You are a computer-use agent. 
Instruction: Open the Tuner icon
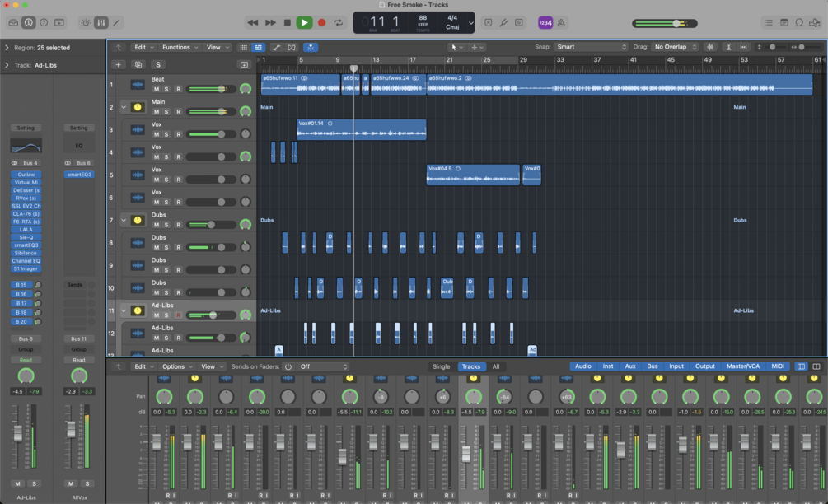[503, 23]
